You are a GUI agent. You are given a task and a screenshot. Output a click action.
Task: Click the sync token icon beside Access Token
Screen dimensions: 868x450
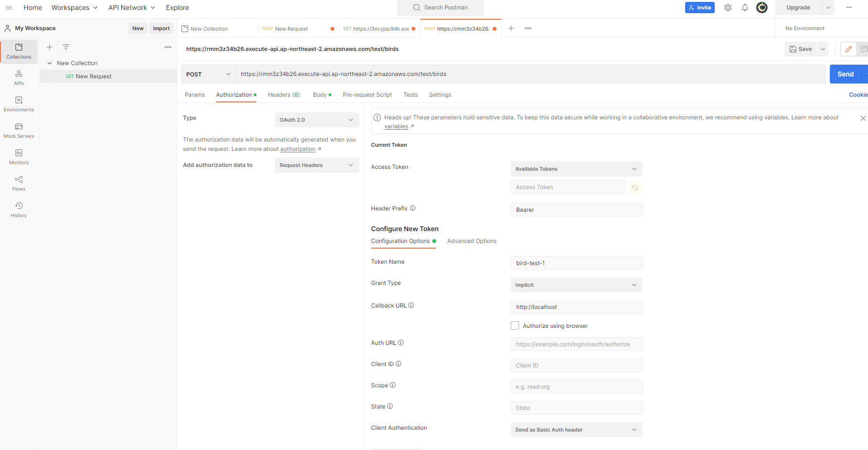pos(635,188)
